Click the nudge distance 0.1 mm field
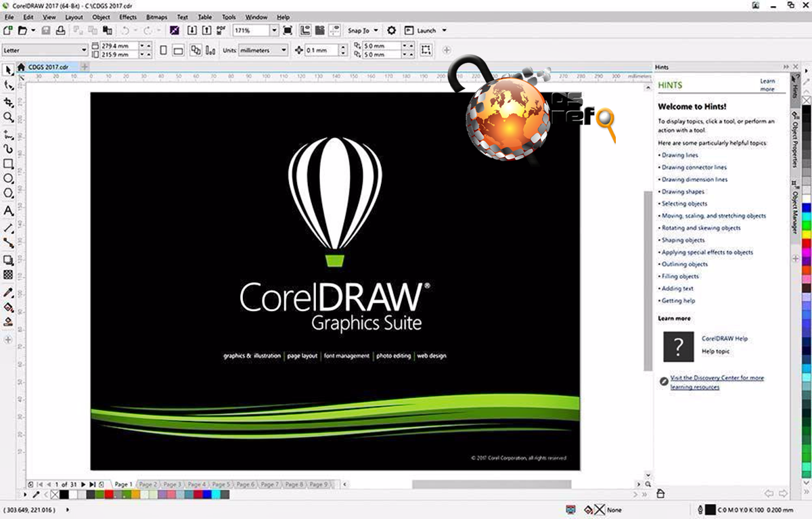The image size is (812, 519). coord(320,50)
